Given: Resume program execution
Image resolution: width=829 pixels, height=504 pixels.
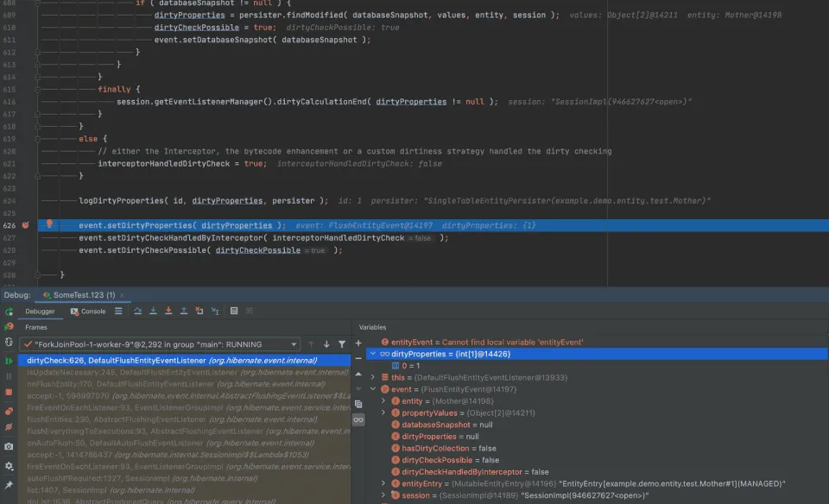Looking at the screenshot, I should (x=9, y=362).
